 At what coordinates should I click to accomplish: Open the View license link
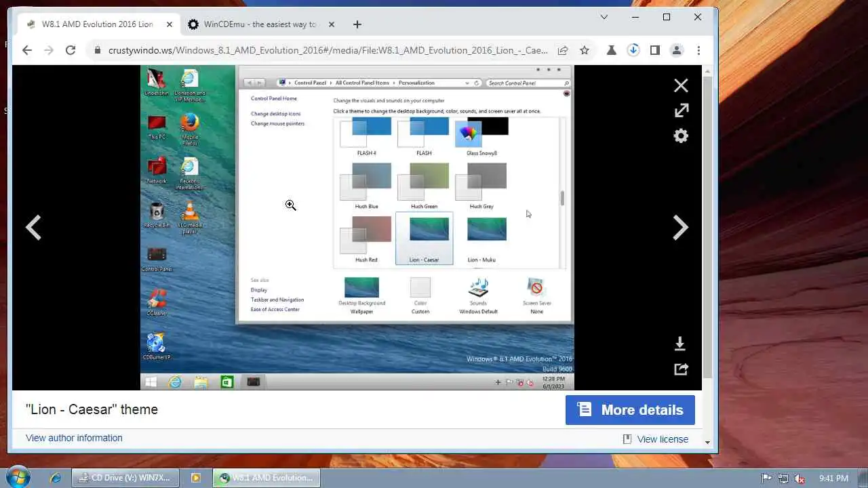pos(663,439)
